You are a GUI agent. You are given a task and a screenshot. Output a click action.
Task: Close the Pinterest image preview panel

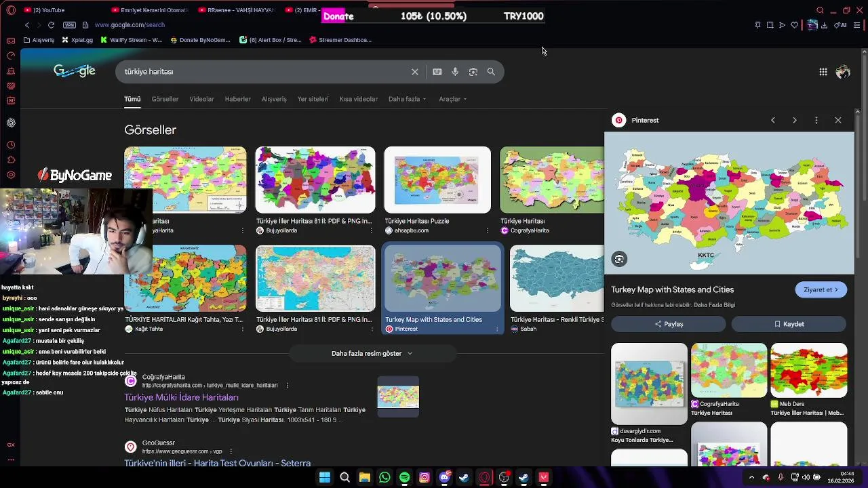pos(838,120)
